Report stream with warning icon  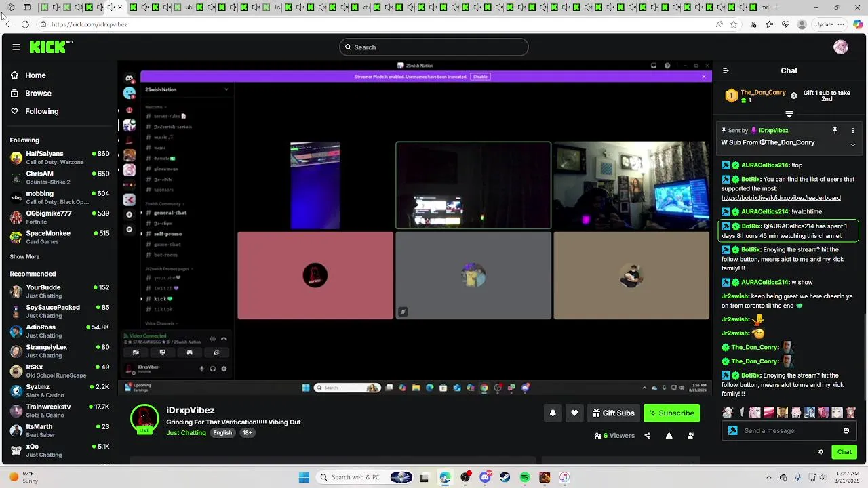click(669, 436)
